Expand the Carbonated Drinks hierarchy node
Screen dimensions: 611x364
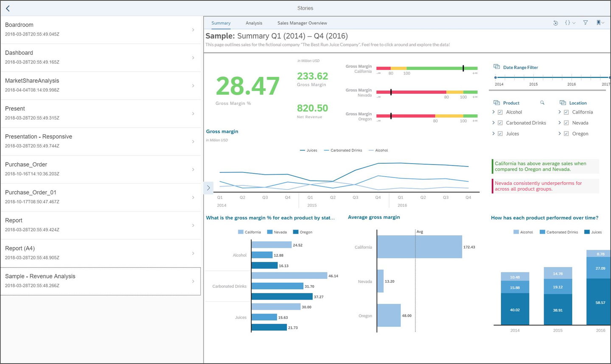pyautogui.click(x=493, y=122)
